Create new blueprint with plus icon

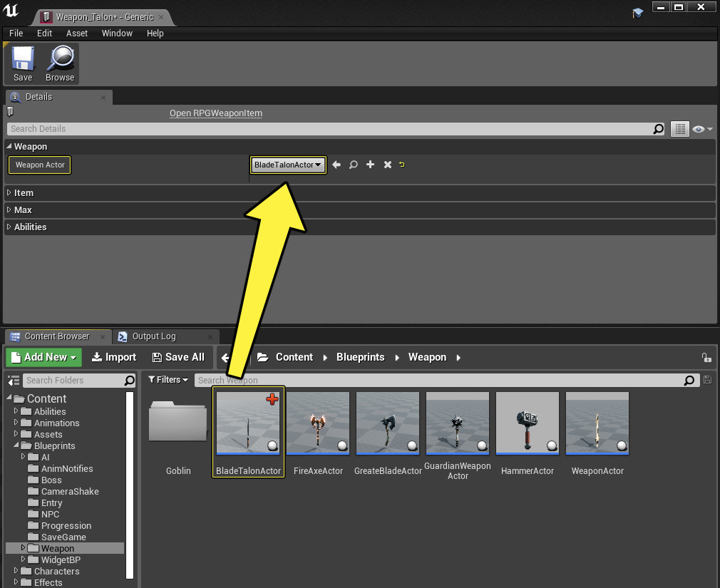point(371,165)
